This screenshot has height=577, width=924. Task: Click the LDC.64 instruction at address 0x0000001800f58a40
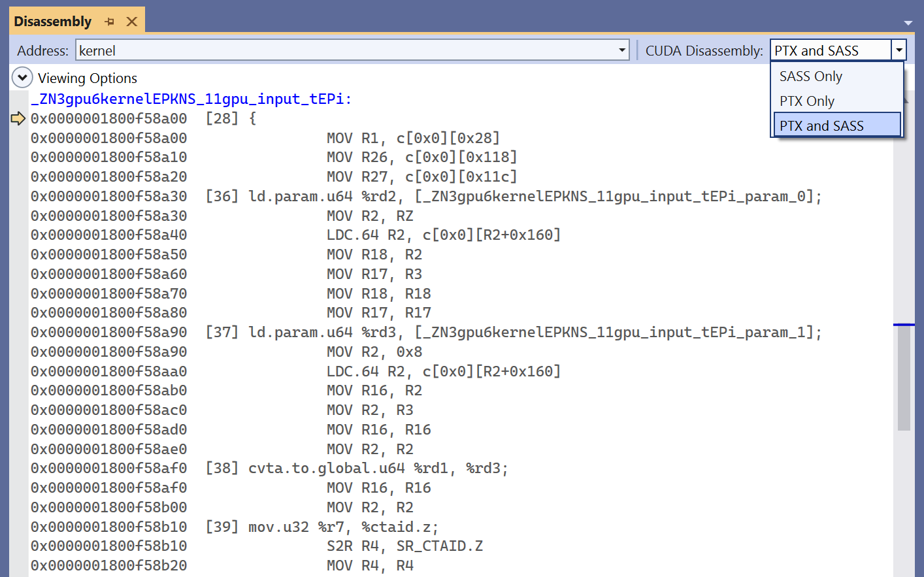tap(444, 235)
